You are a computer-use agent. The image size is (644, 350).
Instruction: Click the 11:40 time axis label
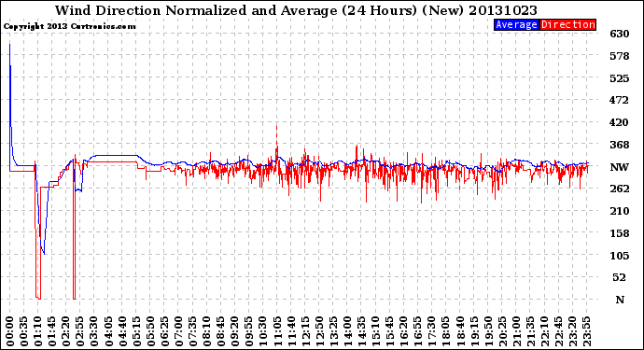[291, 331]
